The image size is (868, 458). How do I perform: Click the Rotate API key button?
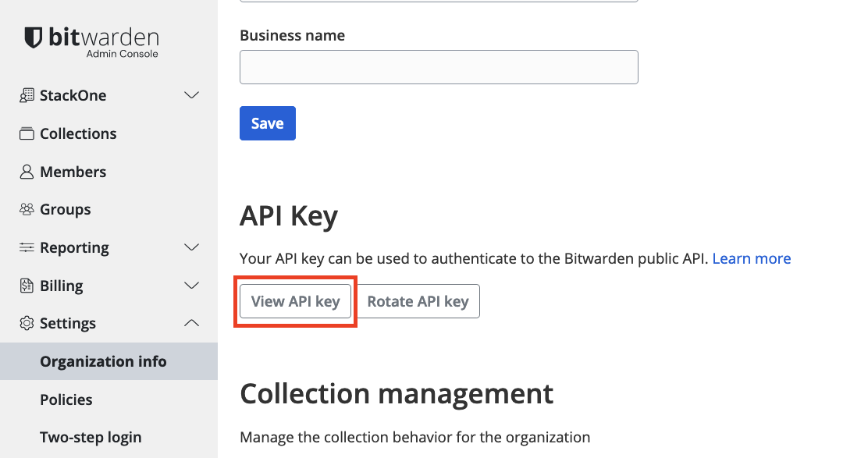(418, 301)
